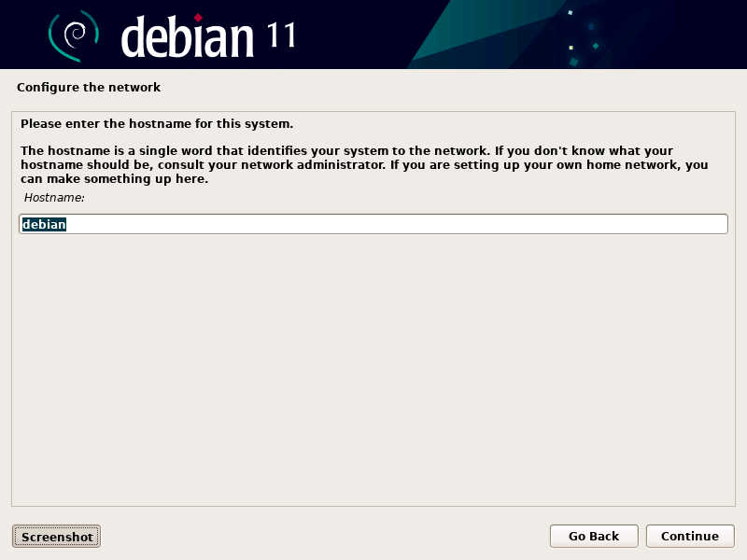The image size is (747, 560).
Task: Focus the Hostname text field
Action: point(373,224)
